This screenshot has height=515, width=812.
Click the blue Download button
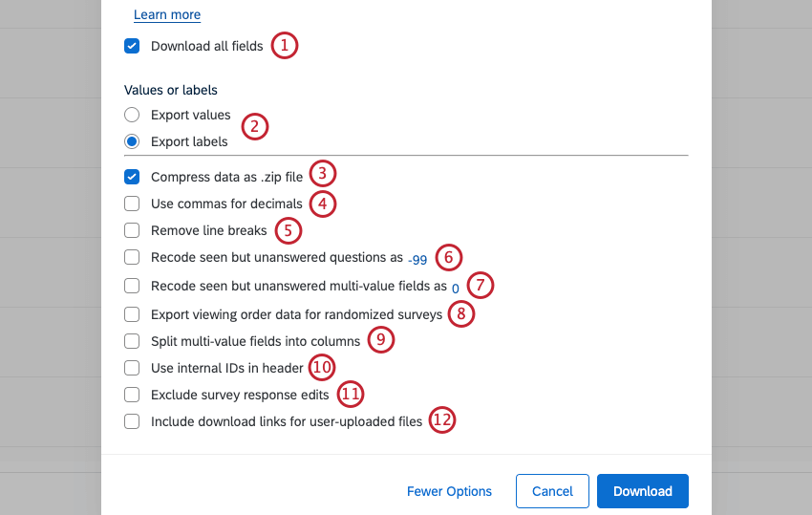tap(642, 491)
